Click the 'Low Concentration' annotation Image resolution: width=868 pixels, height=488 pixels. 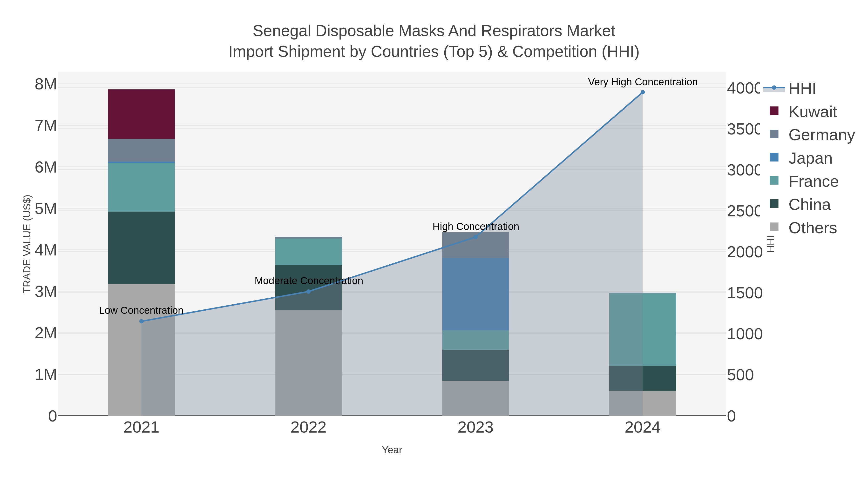tap(141, 310)
